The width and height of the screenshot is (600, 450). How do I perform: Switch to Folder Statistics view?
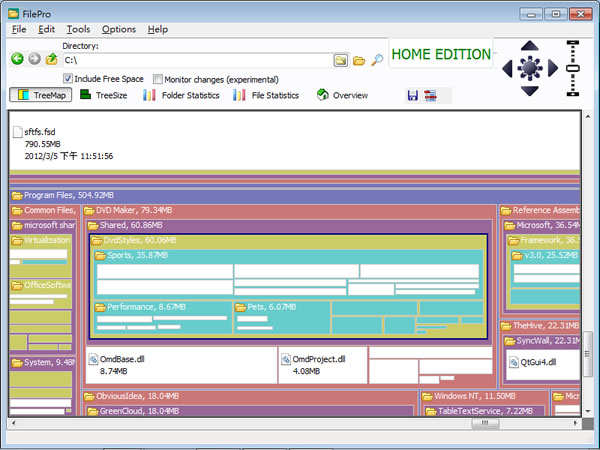pyautogui.click(x=181, y=95)
